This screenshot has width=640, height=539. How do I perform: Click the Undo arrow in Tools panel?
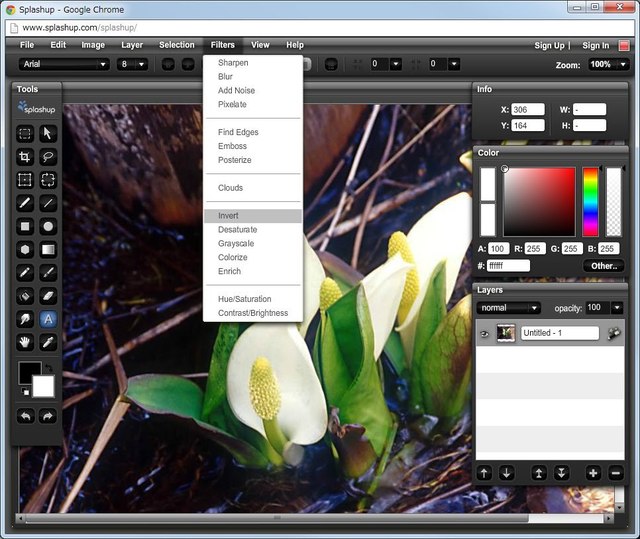25,416
